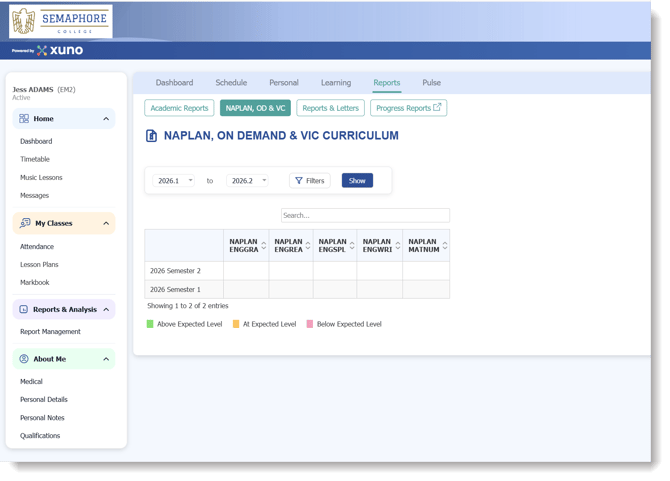Image resolution: width=670 pixels, height=481 pixels.
Task: Switch to the Personal tab
Action: click(x=284, y=82)
